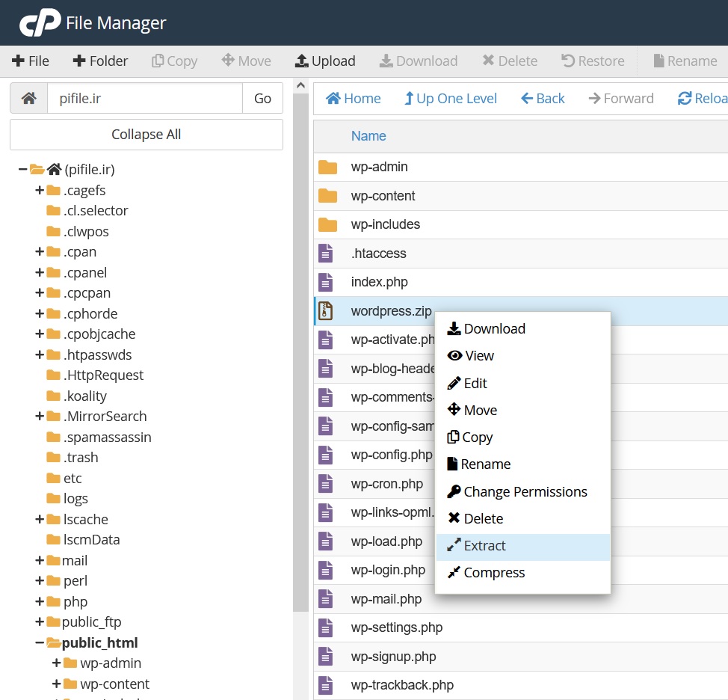The image size is (728, 700).
Task: Expand the mail folder in tree
Action: tap(40, 560)
